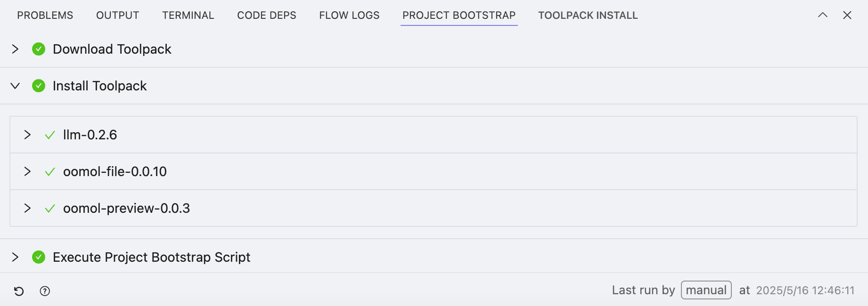Select the FLOW LOGS tab
The image size is (868, 306).
tap(349, 16)
